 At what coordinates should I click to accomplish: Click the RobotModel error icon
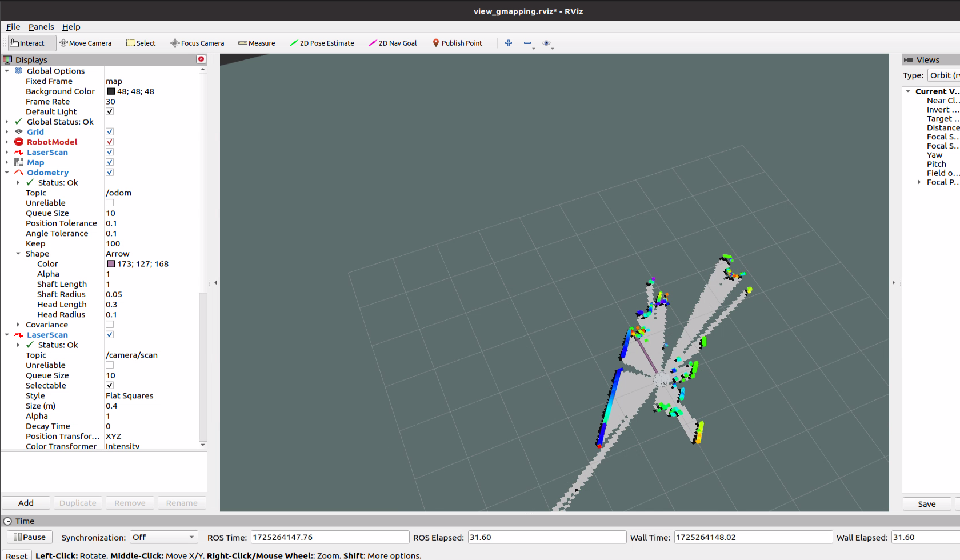[x=19, y=142]
